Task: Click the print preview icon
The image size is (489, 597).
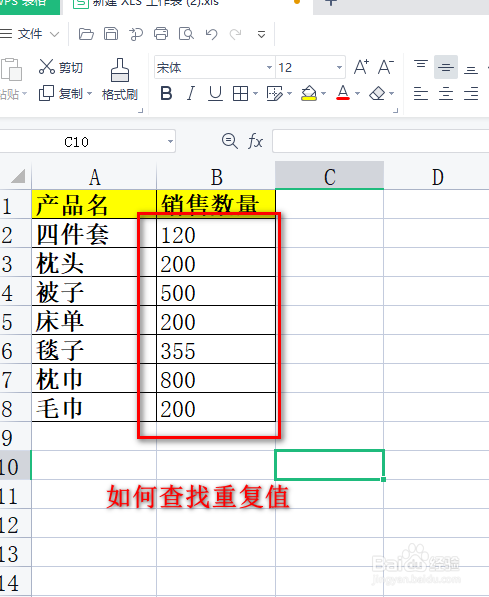Action: point(186,34)
